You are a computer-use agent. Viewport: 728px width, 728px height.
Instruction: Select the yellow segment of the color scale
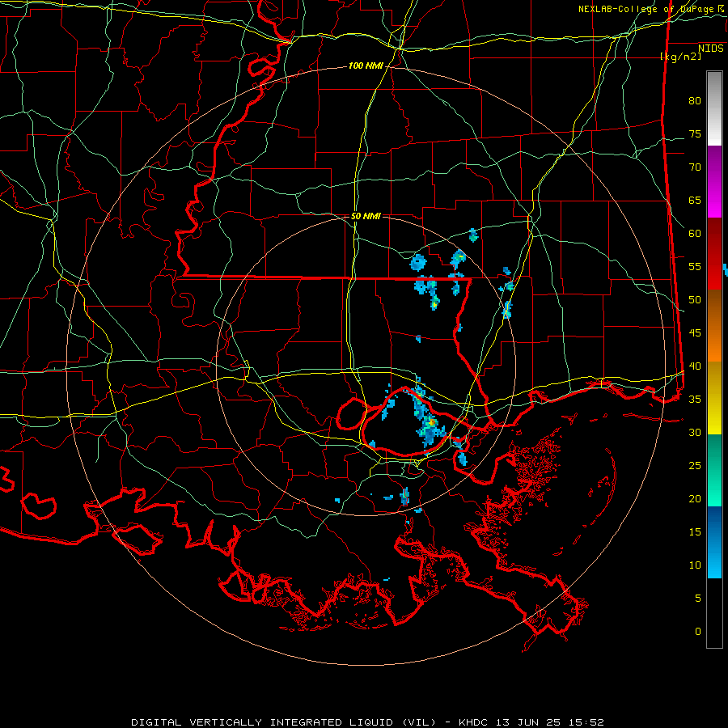point(714,398)
